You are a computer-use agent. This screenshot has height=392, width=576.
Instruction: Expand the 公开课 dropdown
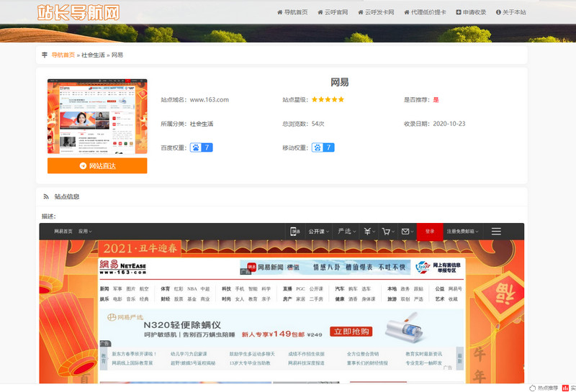click(318, 231)
